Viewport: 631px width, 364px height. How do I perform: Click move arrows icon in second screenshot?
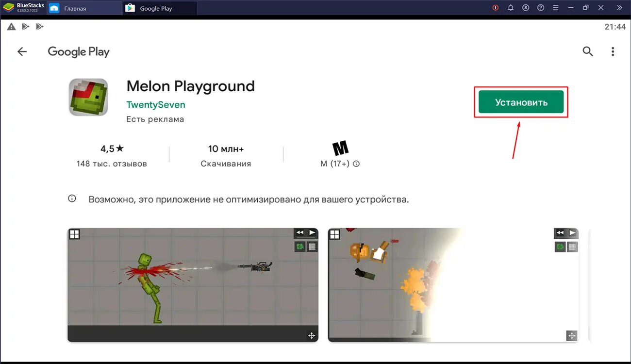tap(572, 335)
